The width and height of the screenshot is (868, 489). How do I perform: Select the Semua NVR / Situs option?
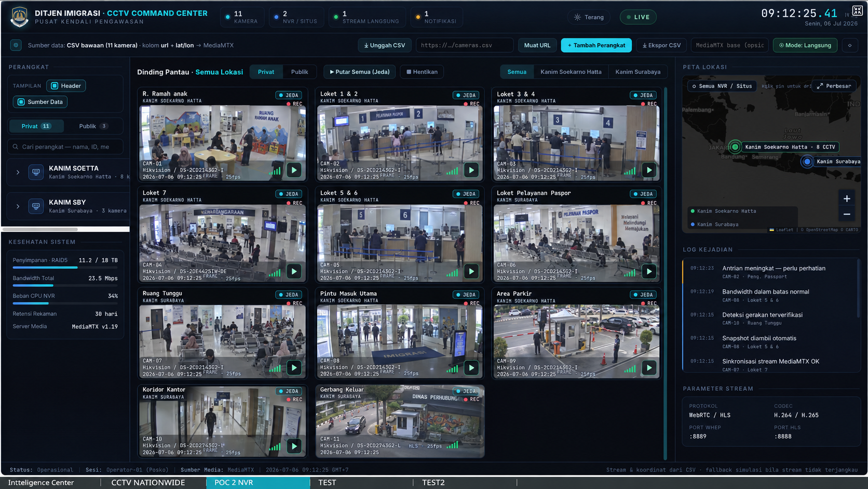click(722, 86)
